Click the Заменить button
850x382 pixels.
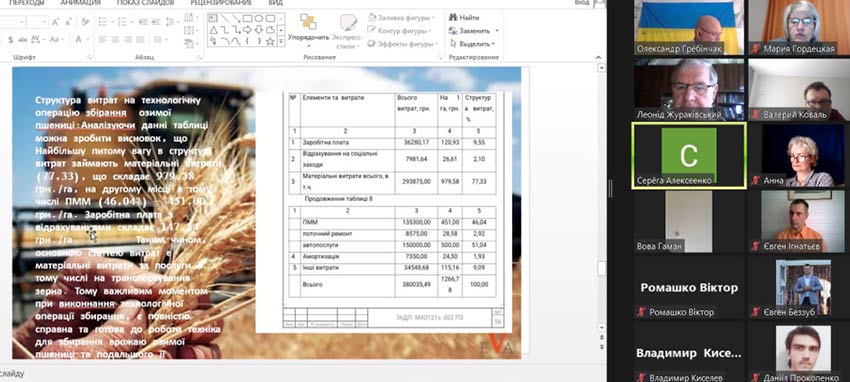pos(474,30)
